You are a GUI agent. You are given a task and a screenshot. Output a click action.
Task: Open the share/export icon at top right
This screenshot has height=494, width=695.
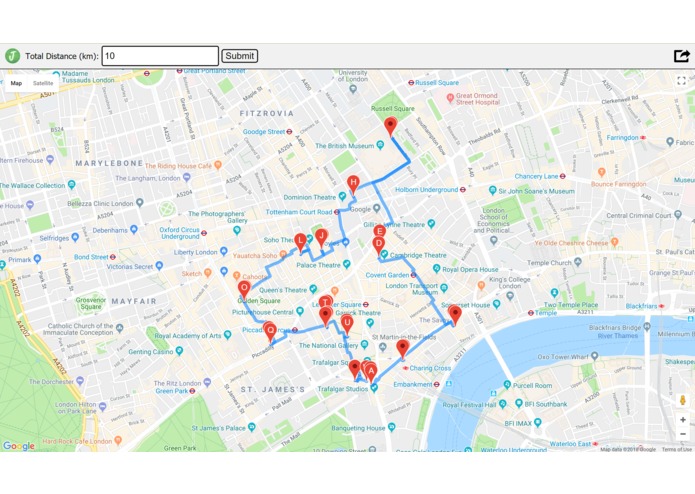(682, 56)
